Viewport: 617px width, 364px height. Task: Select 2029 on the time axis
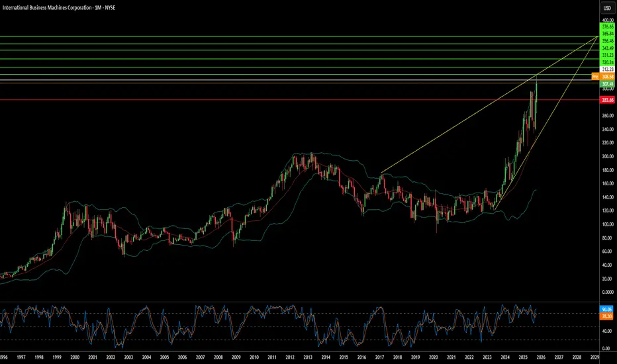point(594,357)
